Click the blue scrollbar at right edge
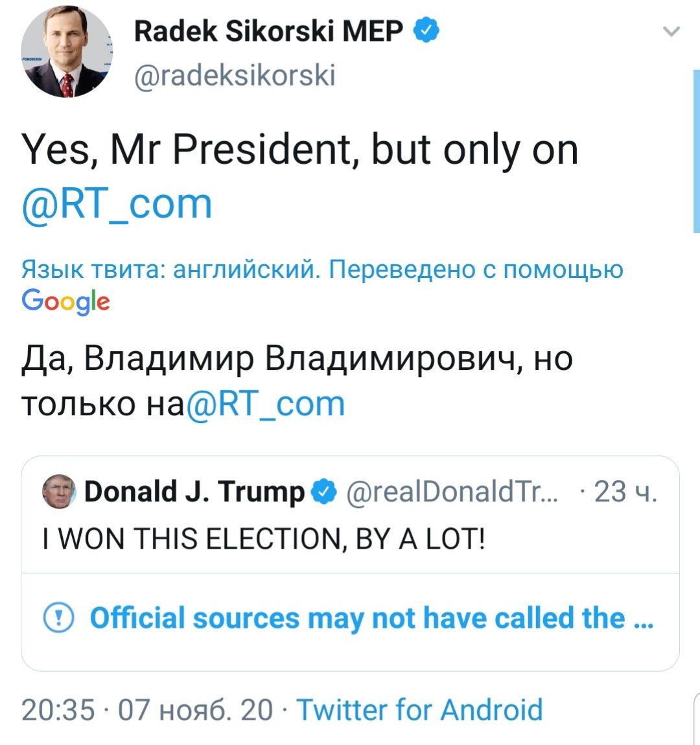700x745 pixels. (697, 151)
